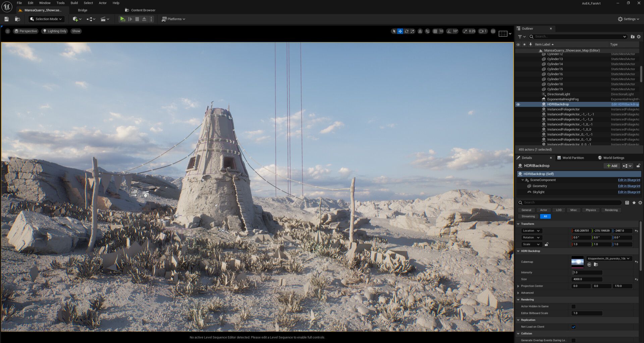Open the Cubemap asset dropdown
This screenshot has width=644, height=343.
(609, 259)
